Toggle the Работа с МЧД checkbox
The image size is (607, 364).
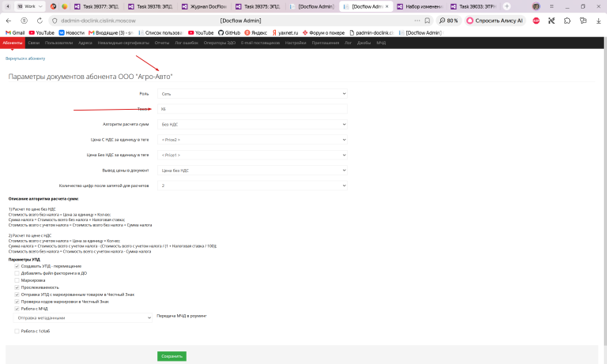[17, 309]
